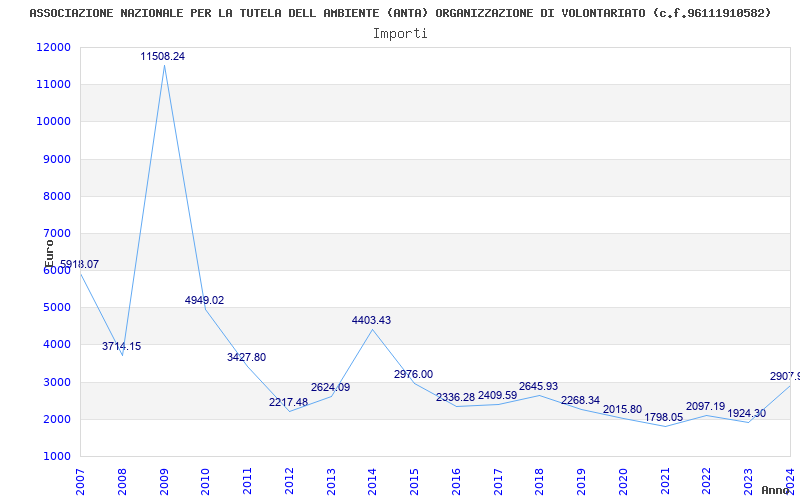Click the 2976.00 data label
The width and height of the screenshot is (800, 500).
(x=413, y=374)
